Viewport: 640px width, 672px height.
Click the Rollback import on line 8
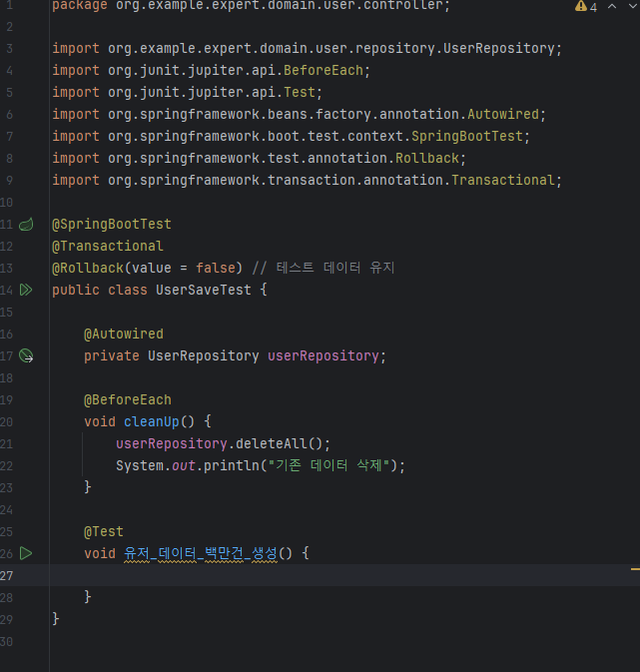[x=259, y=158]
